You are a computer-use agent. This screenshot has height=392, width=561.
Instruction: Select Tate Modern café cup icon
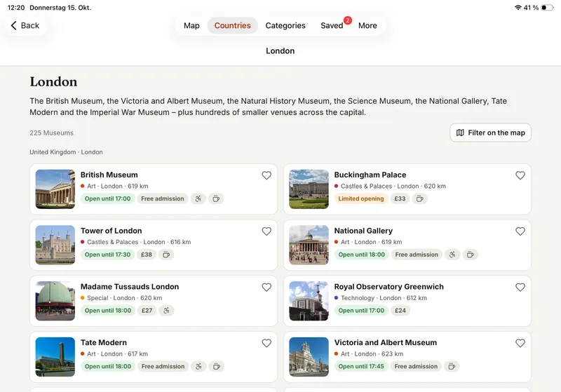tap(217, 366)
